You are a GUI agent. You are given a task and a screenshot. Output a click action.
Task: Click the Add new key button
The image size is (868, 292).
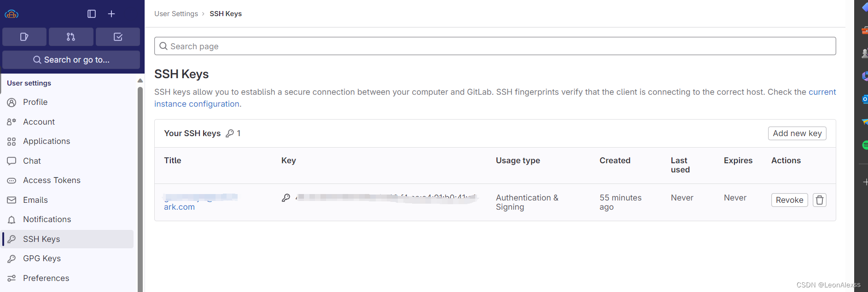pos(797,133)
